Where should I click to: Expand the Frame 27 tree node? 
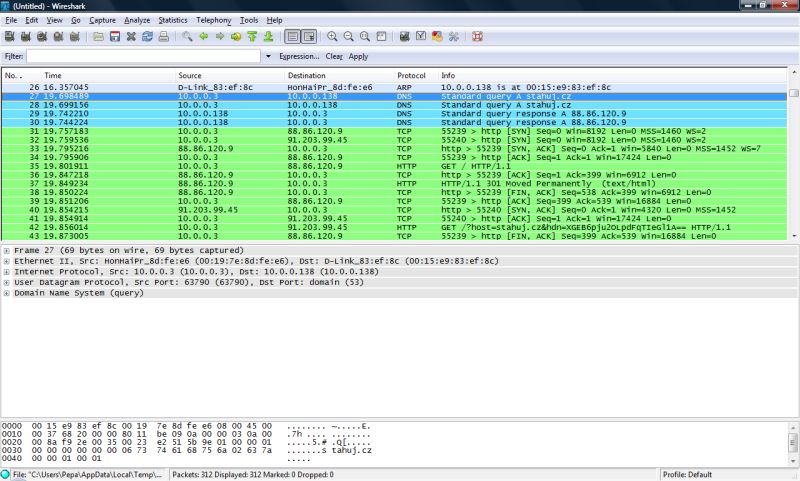[x=7, y=250]
